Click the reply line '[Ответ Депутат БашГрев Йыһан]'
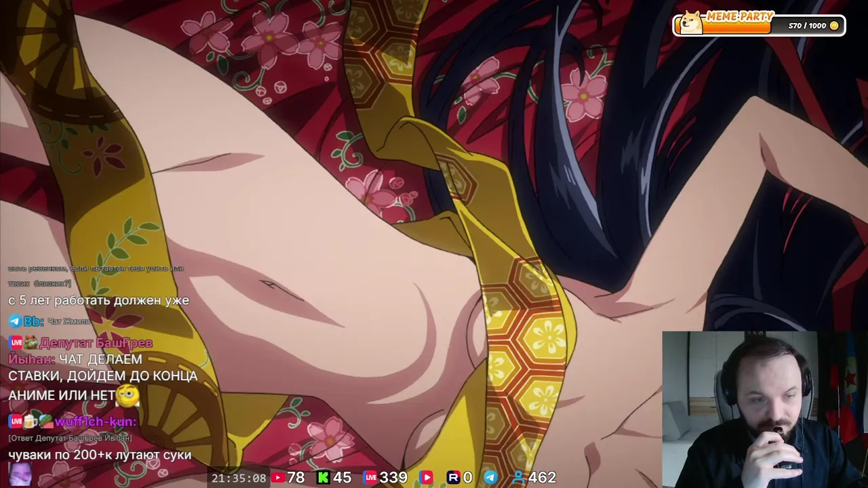Viewport: 868px width, 488px height. 70,439
